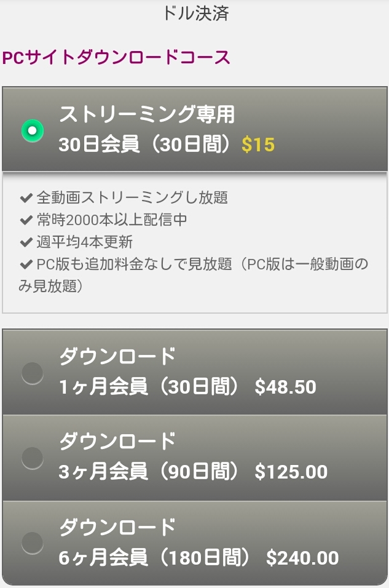Choose the 3ヶ月会員 download radio button

[32, 458]
